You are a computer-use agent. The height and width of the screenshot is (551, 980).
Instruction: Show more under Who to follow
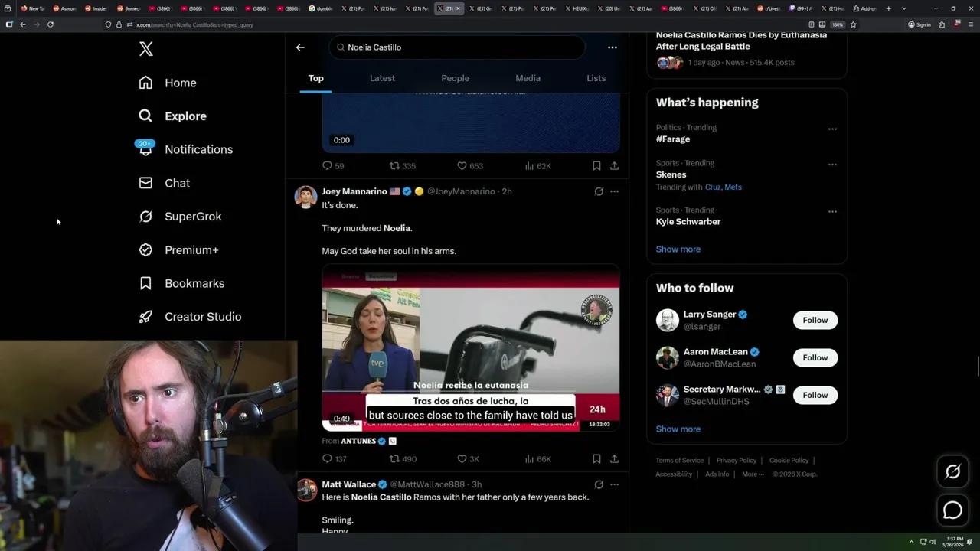pyautogui.click(x=678, y=429)
